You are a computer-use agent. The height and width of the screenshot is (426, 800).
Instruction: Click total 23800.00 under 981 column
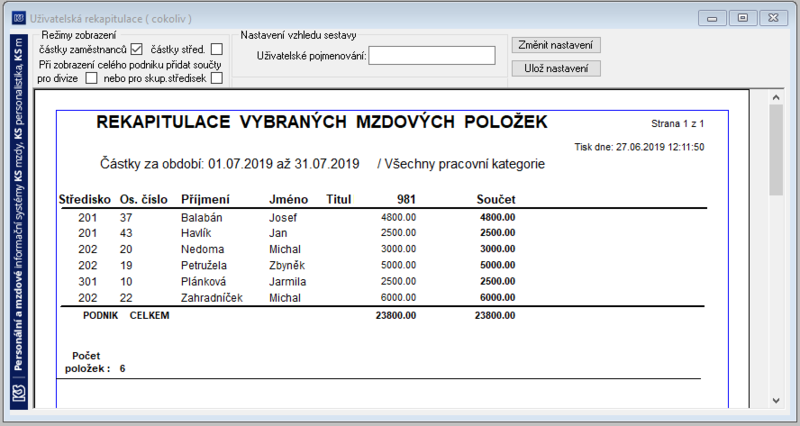coord(396,316)
